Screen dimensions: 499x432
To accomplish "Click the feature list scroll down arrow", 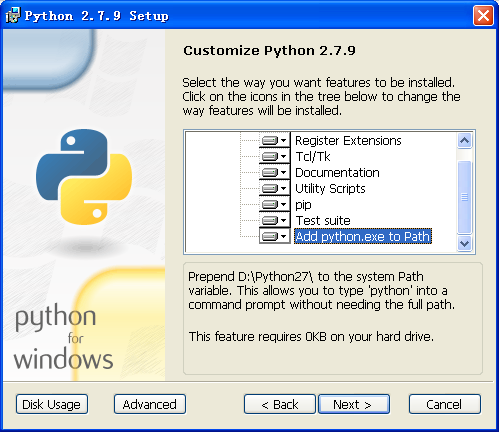I will (464, 244).
